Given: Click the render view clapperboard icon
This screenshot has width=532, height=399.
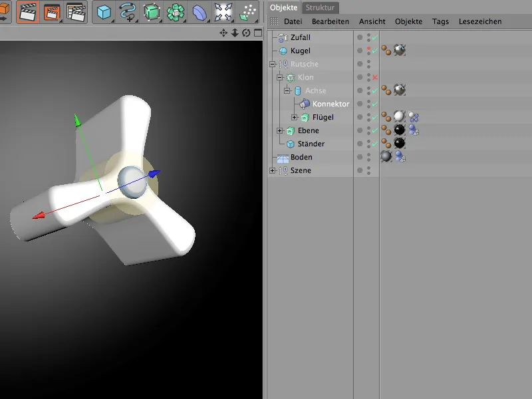Looking at the screenshot, I should pyautogui.click(x=27, y=12).
